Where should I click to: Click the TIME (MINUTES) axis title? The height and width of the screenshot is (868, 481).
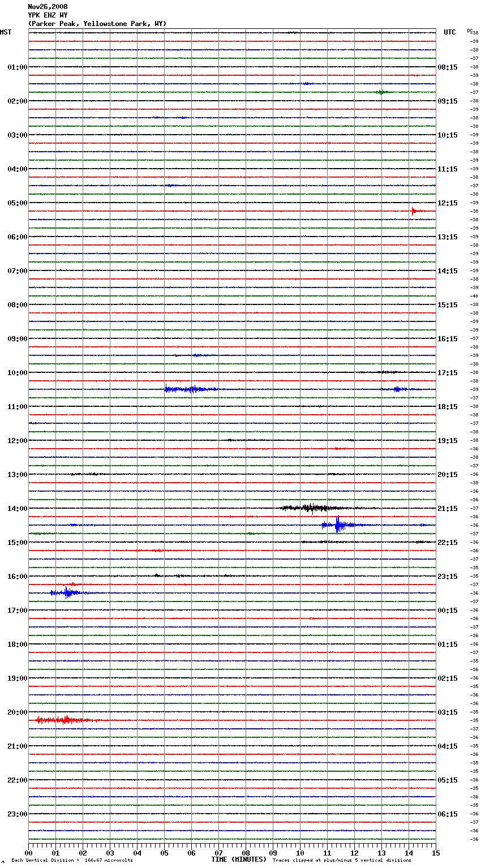(239, 860)
